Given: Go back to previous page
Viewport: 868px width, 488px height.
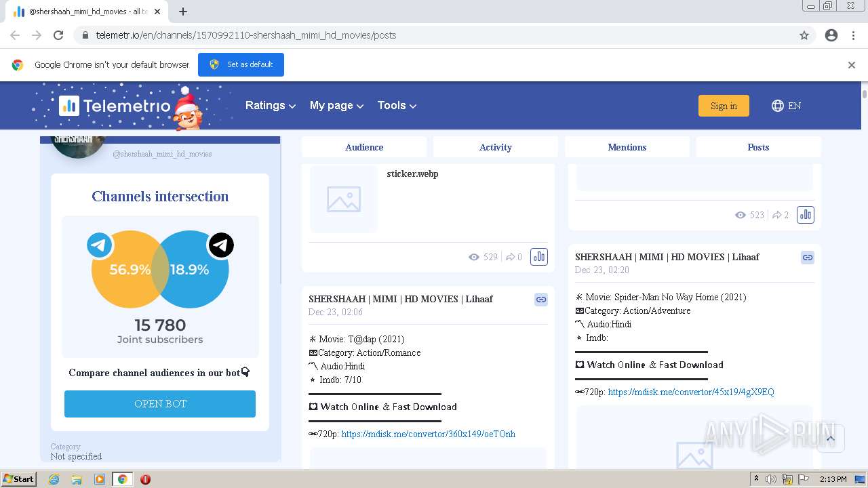Looking at the screenshot, I should (15, 35).
